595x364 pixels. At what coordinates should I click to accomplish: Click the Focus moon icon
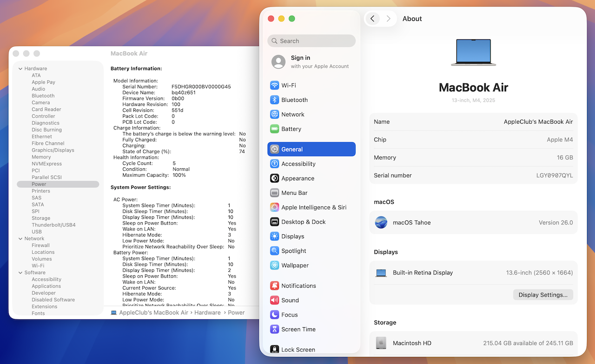pos(275,315)
